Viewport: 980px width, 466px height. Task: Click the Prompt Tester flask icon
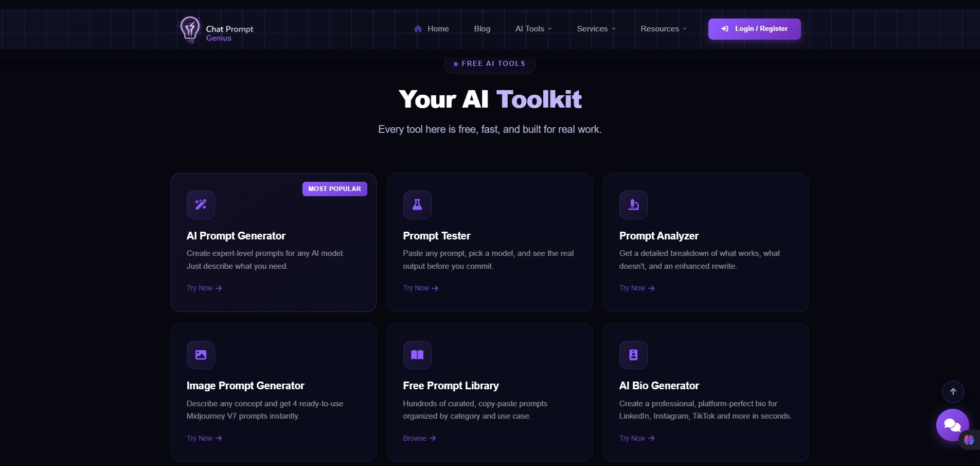pyautogui.click(x=417, y=204)
